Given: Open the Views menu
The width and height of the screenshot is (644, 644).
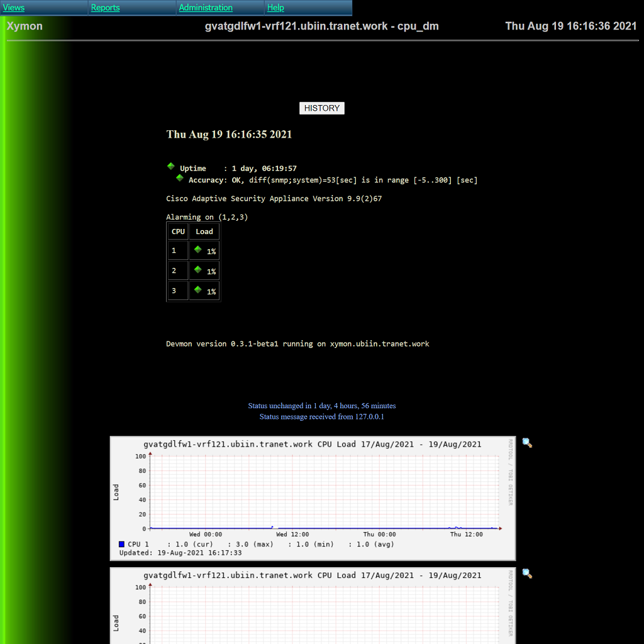Looking at the screenshot, I should 14,8.
